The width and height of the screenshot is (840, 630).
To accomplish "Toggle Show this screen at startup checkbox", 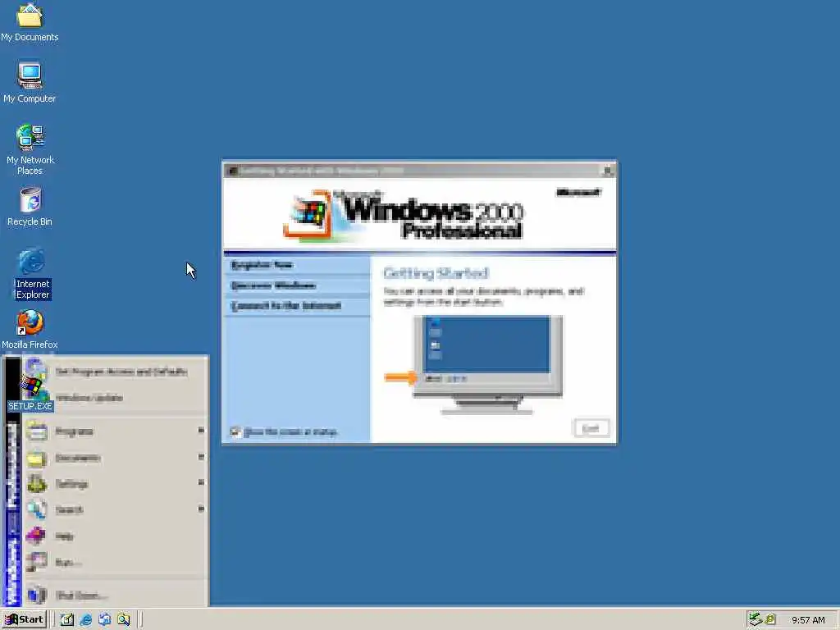I will (235, 431).
